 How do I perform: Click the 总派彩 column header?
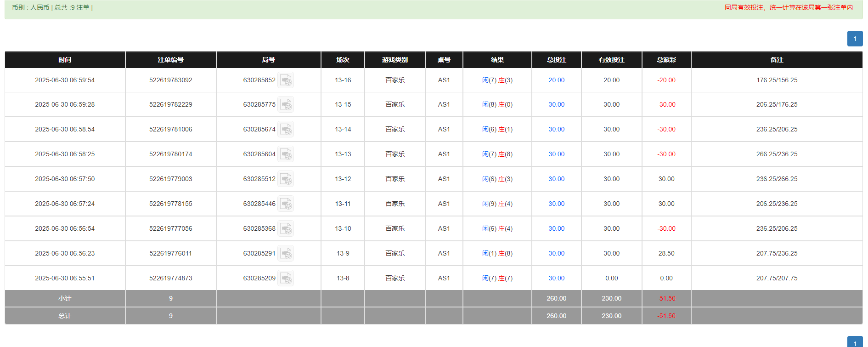point(666,60)
